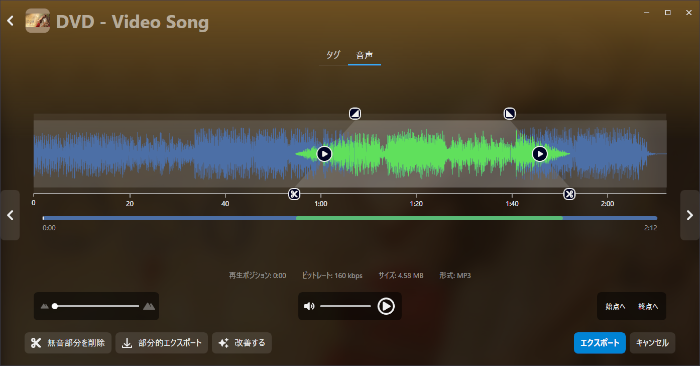
Task: Select the 音声 tab
Action: point(364,55)
